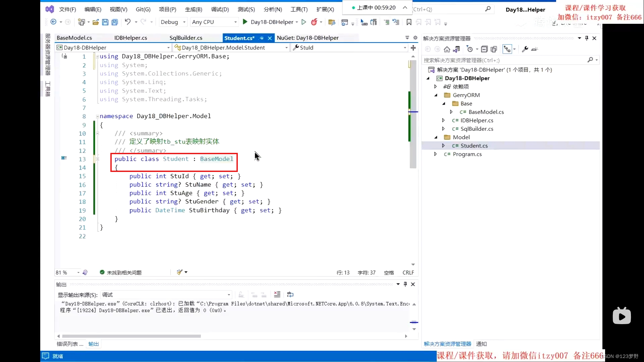Viewport: 644px width, 362px height.
Task: Click the split editor icon beside the Stuld dropdown
Action: [x=413, y=48]
